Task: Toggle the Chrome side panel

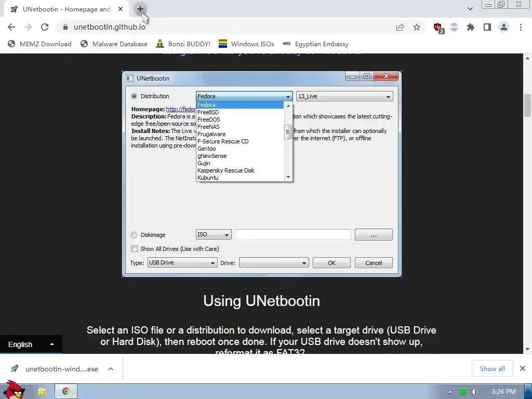Action: 487,27
